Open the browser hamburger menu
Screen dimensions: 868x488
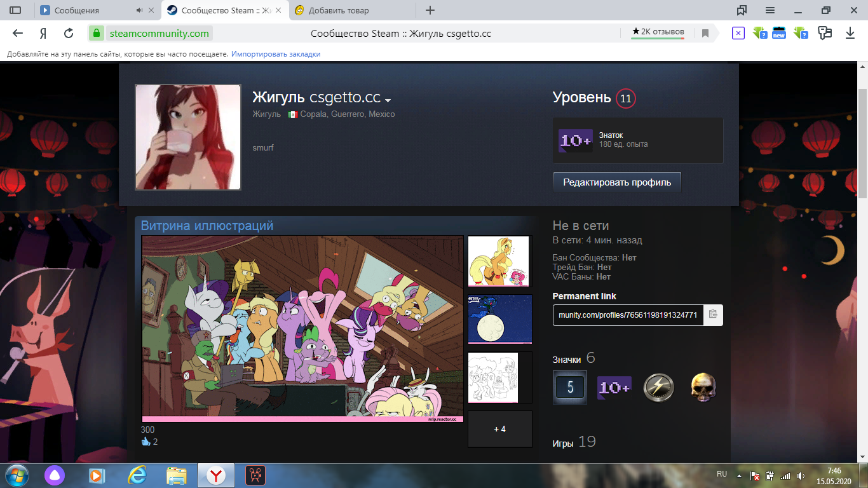coord(770,10)
